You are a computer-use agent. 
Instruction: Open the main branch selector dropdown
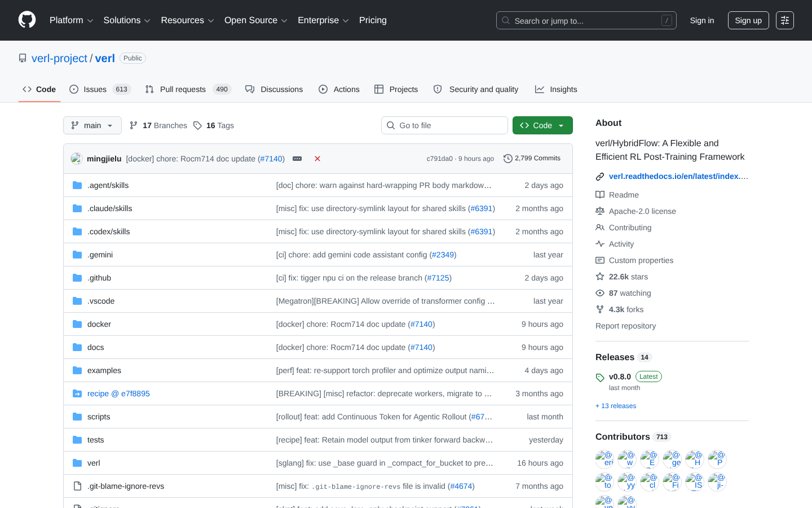coord(92,125)
